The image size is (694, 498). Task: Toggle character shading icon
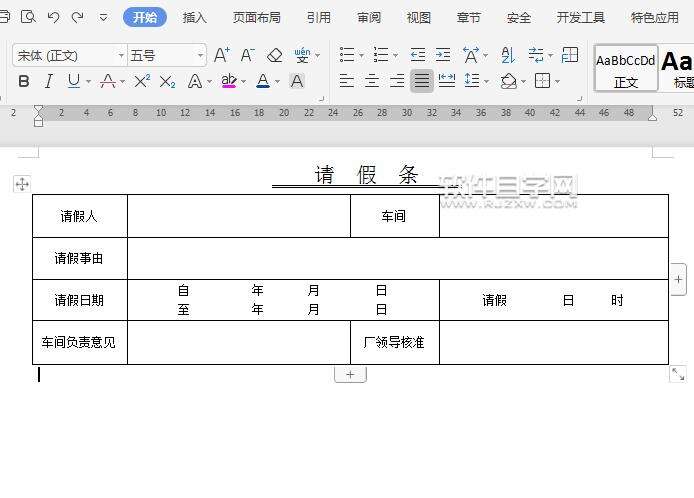pos(297,81)
